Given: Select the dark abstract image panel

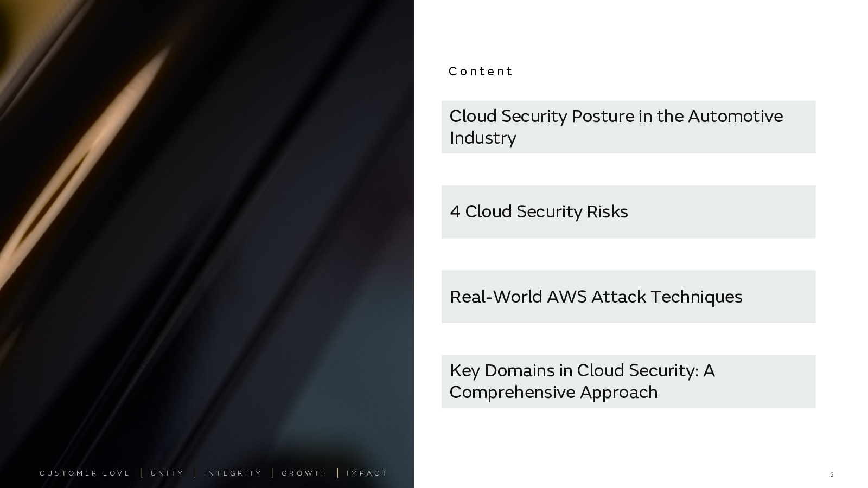Looking at the screenshot, I should pyautogui.click(x=207, y=244).
